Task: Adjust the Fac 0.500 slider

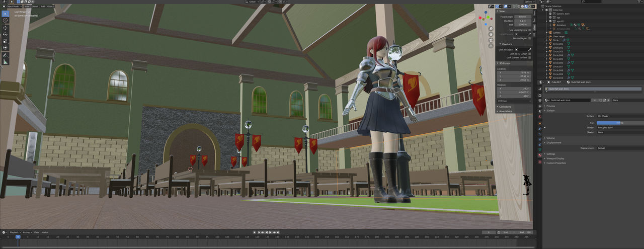Action: click(620, 123)
